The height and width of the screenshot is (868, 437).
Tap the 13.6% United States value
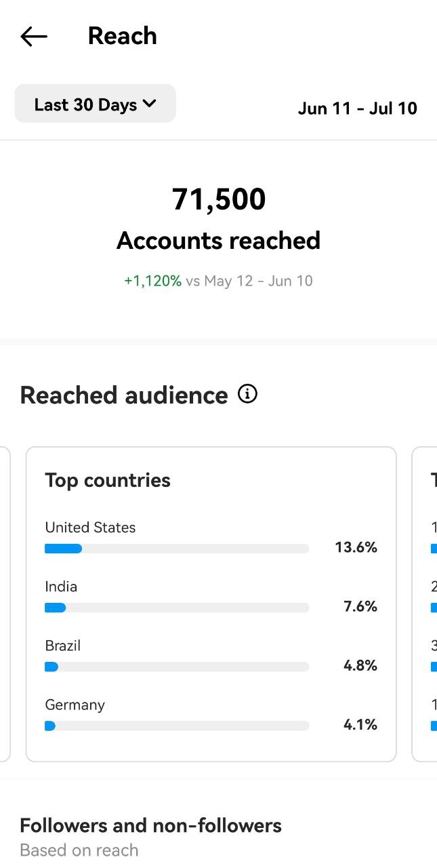(356, 547)
